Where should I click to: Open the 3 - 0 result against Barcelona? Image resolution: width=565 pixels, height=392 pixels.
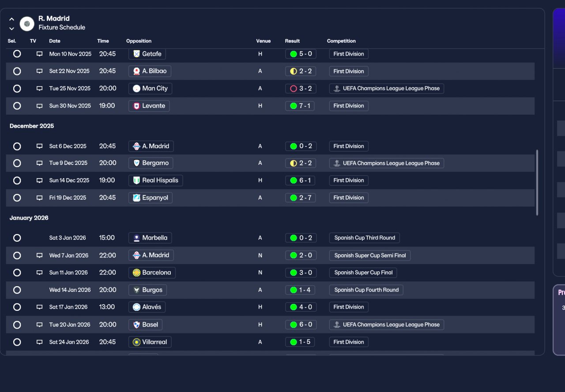pos(301,273)
